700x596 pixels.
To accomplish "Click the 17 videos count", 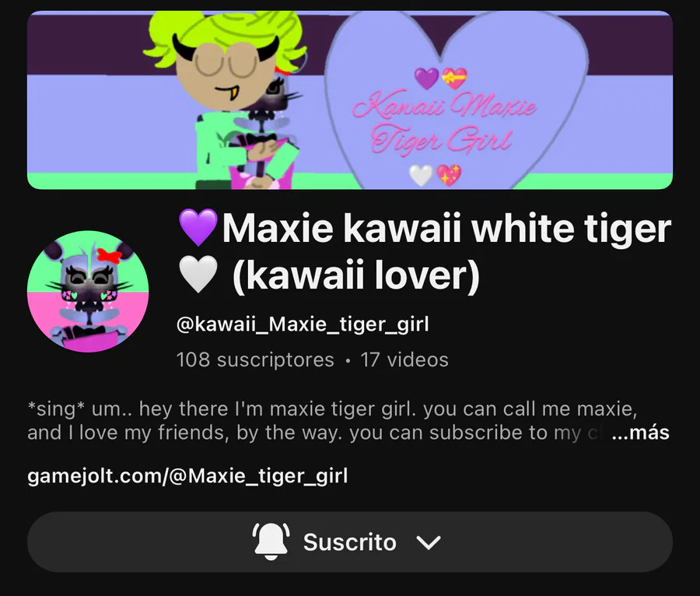I will 404,359.
